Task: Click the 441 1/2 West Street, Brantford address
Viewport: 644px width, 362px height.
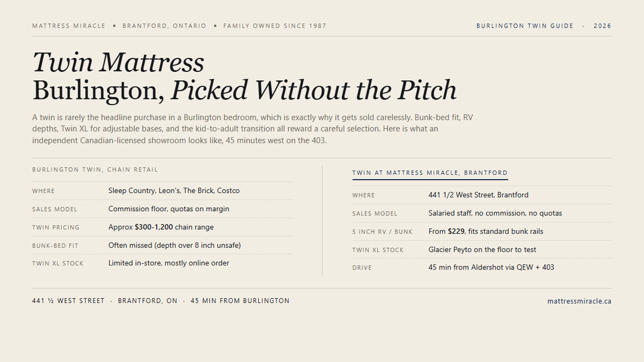Action: 478,195
